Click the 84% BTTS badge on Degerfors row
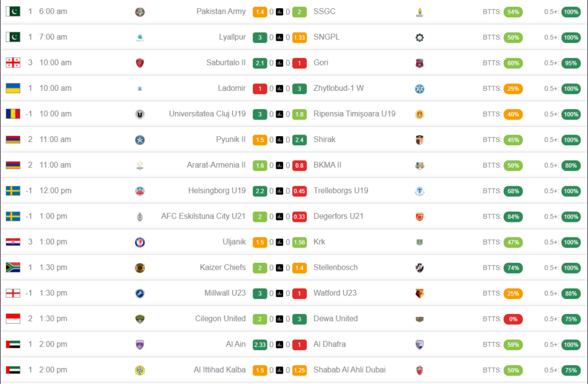 (513, 217)
